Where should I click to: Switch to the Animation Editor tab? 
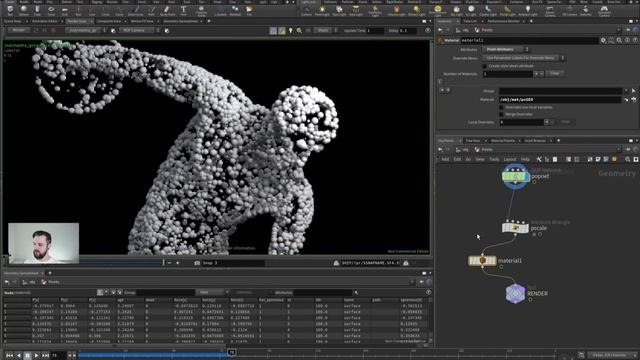44,21
